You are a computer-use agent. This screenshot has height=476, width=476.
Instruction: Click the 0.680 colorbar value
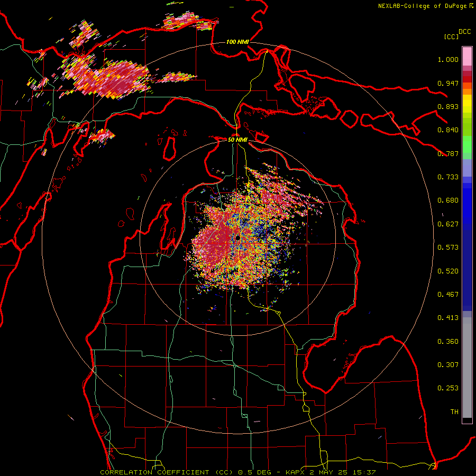tap(448, 200)
